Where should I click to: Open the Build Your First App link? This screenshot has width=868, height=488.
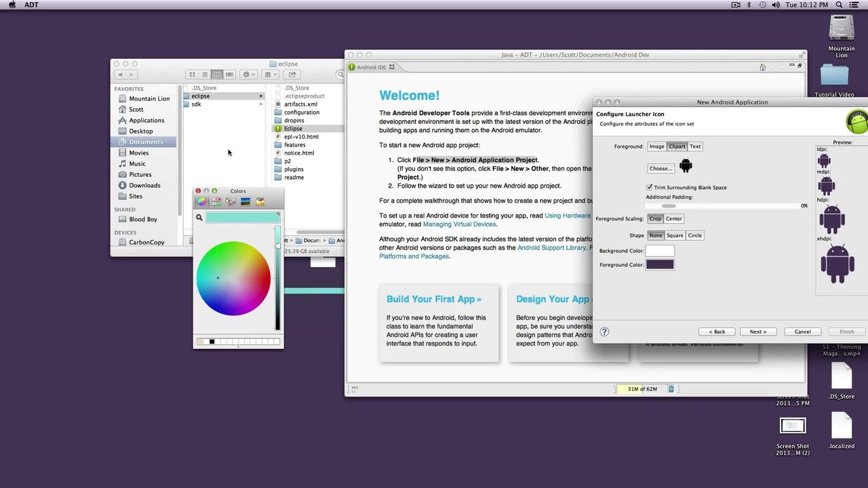pyautogui.click(x=433, y=299)
